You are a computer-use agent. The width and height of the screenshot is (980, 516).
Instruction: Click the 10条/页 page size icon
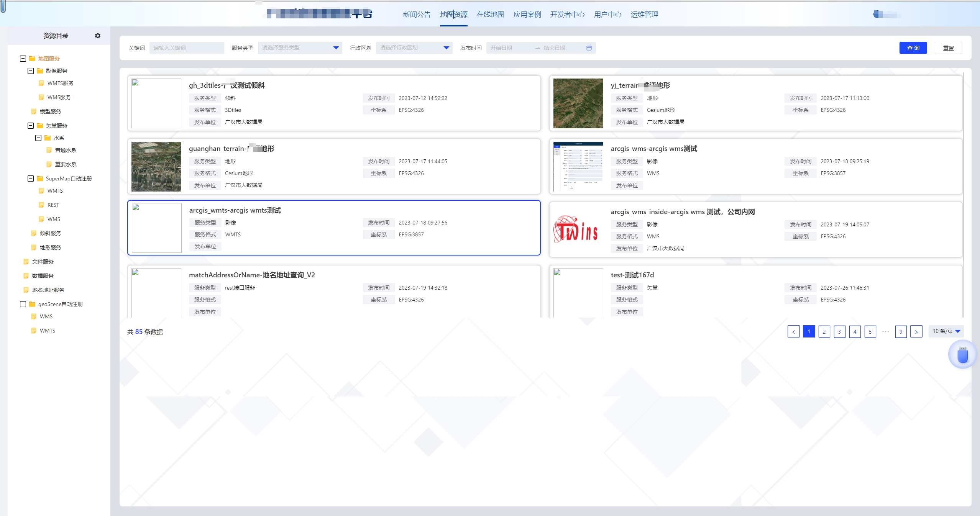[x=946, y=331]
